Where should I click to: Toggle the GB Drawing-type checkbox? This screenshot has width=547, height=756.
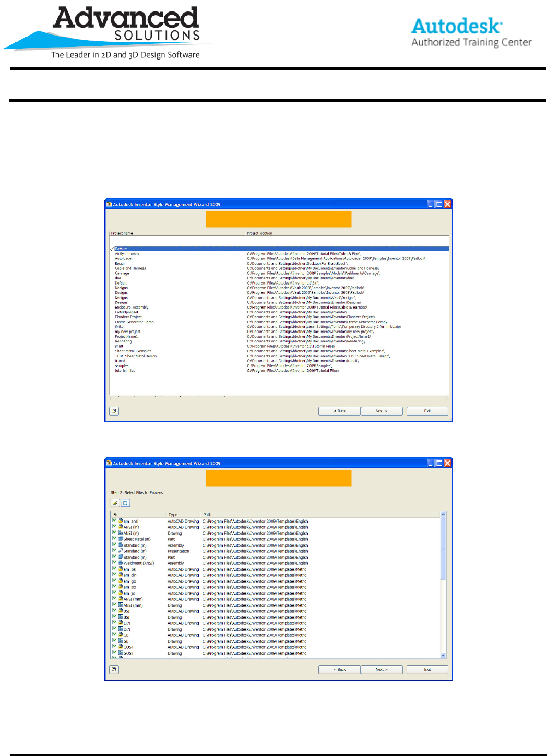coord(115,641)
